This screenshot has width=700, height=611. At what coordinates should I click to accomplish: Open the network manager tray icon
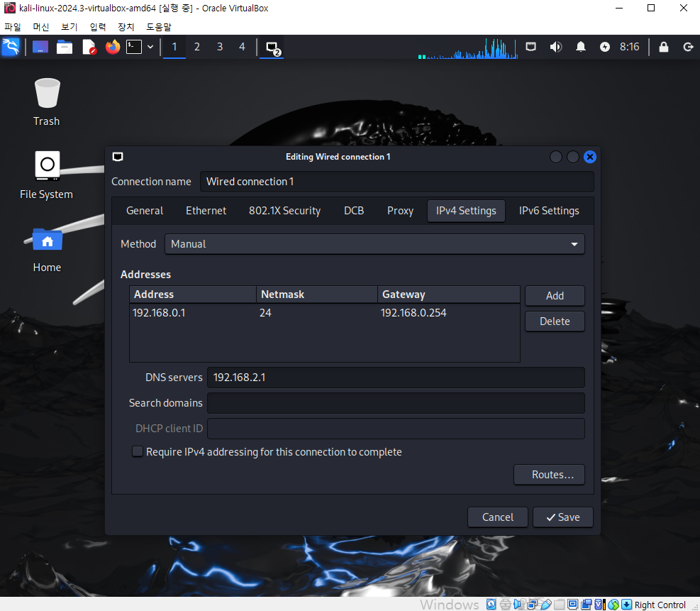(530, 46)
